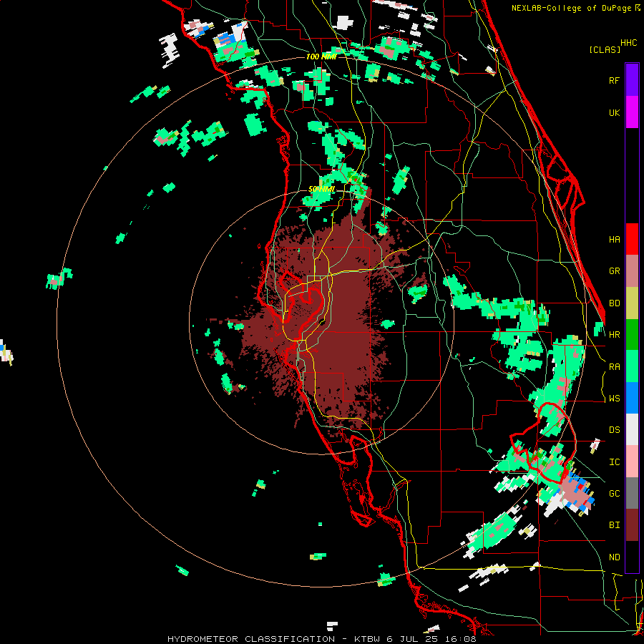Click the 'RA' legend label
Screen dimensions: 644x644
[614, 367]
